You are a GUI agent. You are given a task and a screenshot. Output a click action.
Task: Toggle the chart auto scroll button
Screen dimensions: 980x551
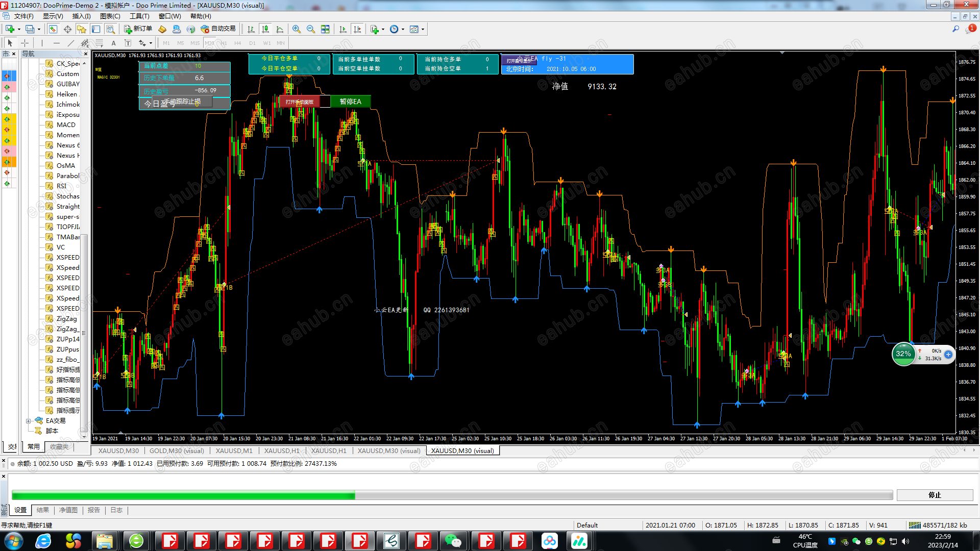(x=343, y=29)
